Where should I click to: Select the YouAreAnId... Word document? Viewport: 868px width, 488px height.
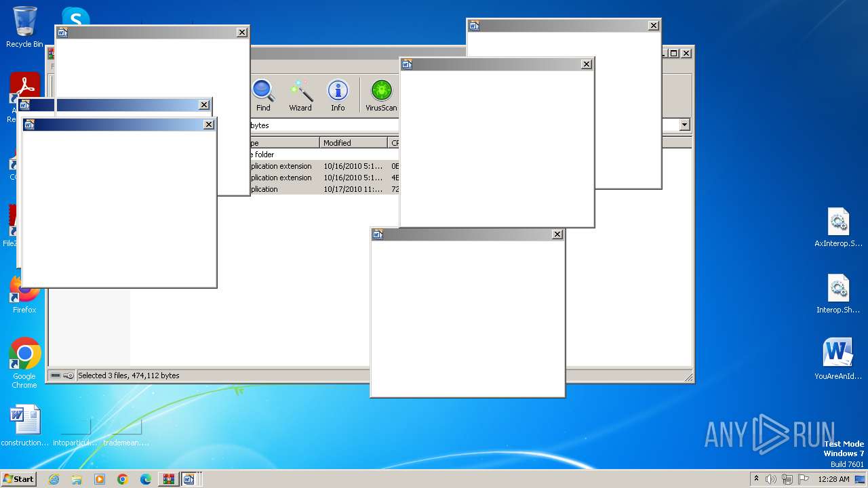[838, 359]
